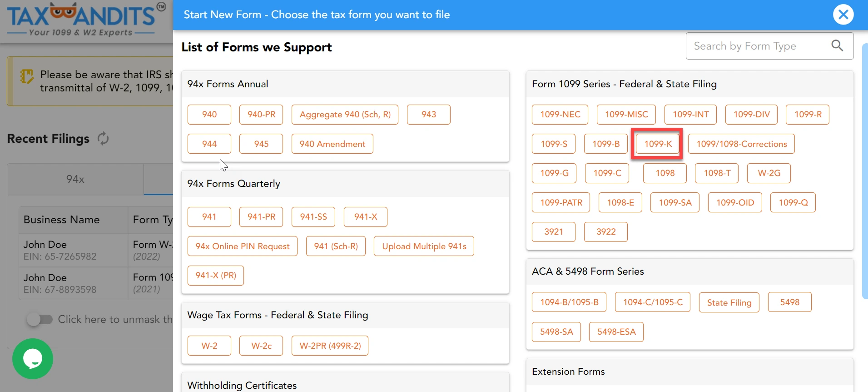The height and width of the screenshot is (392, 868).
Task: Open the green chat bubble
Action: (33, 359)
